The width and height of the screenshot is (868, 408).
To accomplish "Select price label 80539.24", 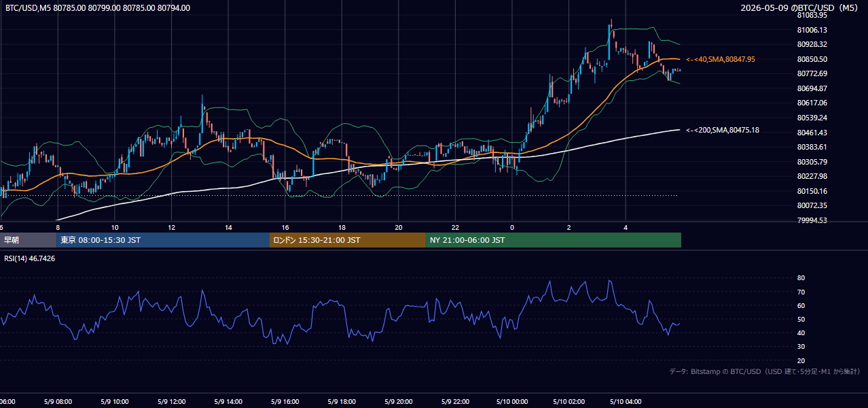I will 812,118.
